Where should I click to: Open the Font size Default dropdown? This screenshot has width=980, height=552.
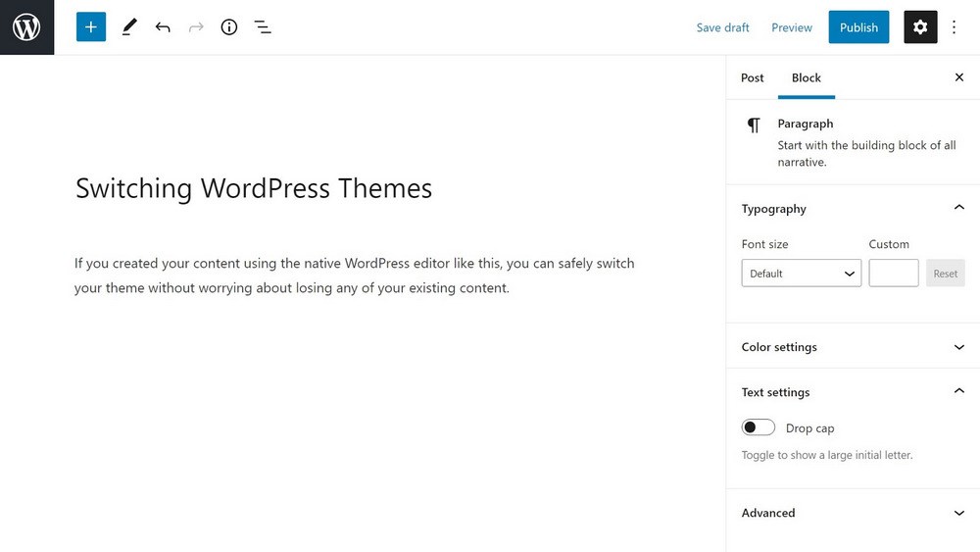pos(802,274)
